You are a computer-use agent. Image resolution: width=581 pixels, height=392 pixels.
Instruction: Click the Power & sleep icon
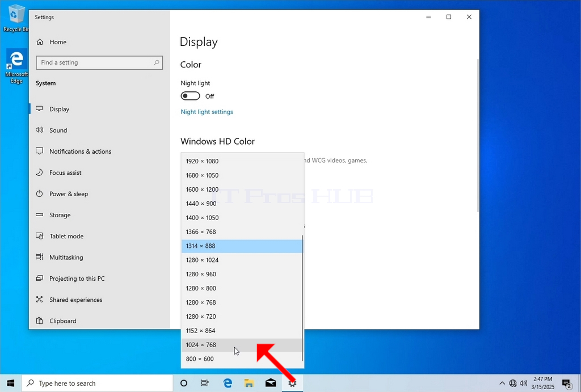click(x=39, y=194)
